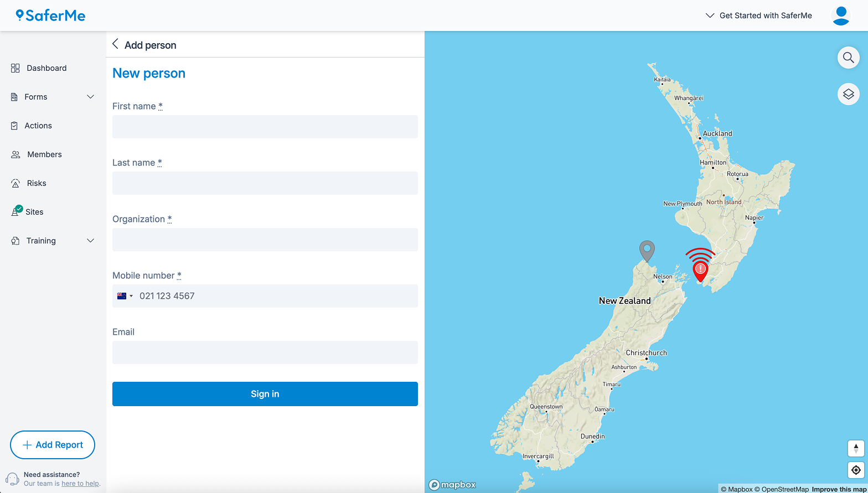Expand the Forms menu chevron
The height and width of the screenshot is (493, 868).
coord(91,97)
